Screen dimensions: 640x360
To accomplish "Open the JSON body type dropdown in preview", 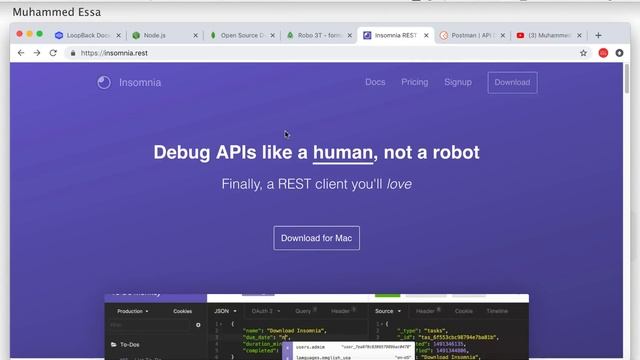I will pos(225,311).
